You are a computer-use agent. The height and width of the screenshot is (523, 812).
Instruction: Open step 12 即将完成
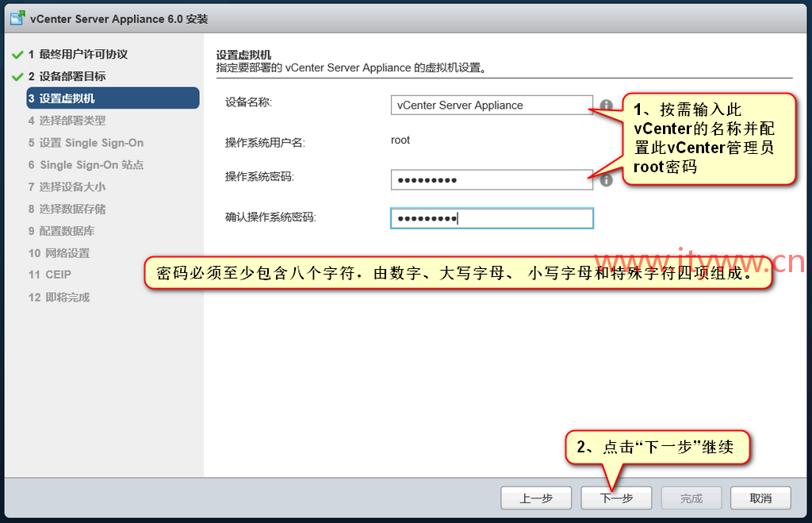click(59, 298)
